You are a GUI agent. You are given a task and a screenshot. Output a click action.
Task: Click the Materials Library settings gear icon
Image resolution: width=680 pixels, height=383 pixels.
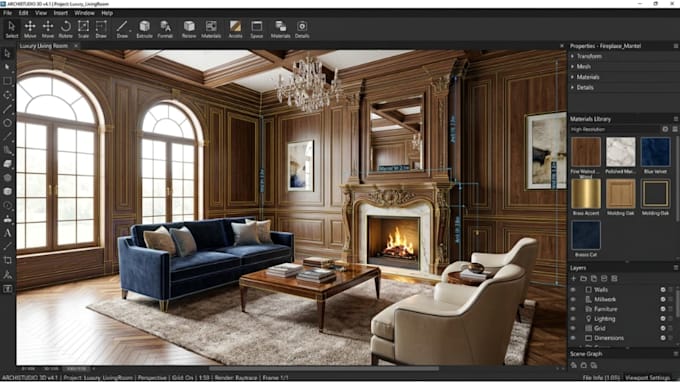click(x=665, y=129)
